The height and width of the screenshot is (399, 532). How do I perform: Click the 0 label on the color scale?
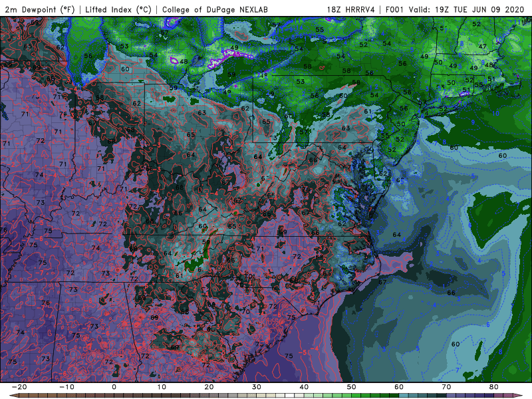(x=114, y=387)
